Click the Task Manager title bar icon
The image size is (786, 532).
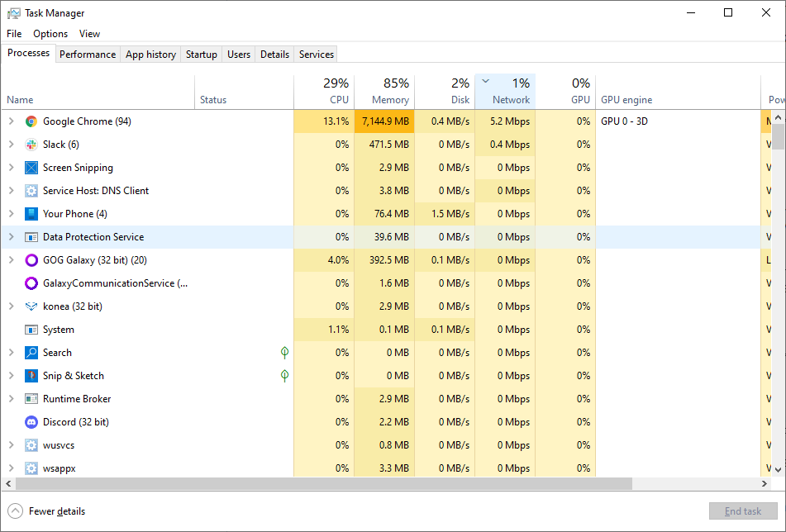[x=13, y=13]
